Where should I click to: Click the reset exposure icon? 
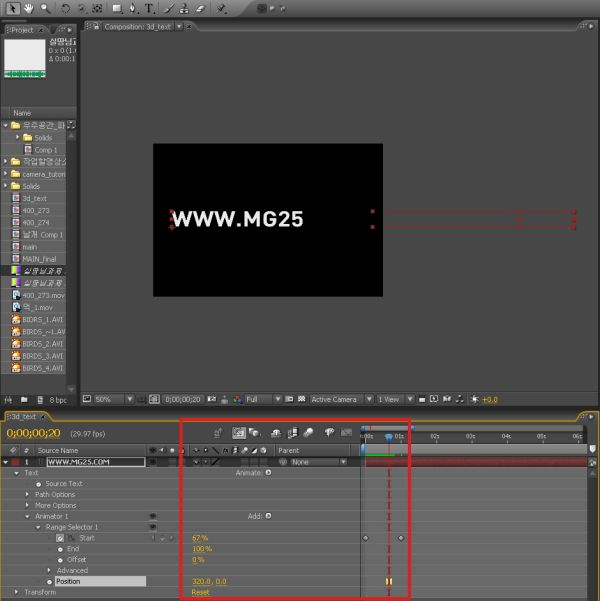click(475, 399)
